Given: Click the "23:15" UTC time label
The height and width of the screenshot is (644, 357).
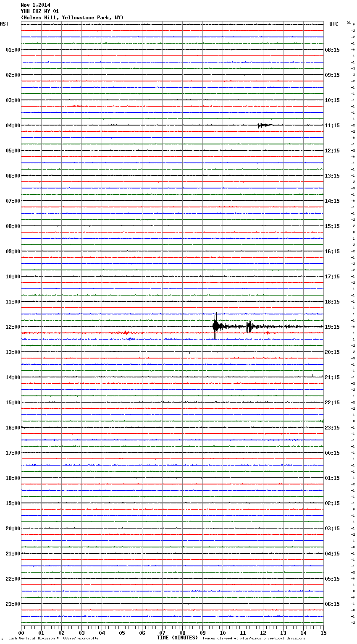Looking at the screenshot, I should coord(332,428).
